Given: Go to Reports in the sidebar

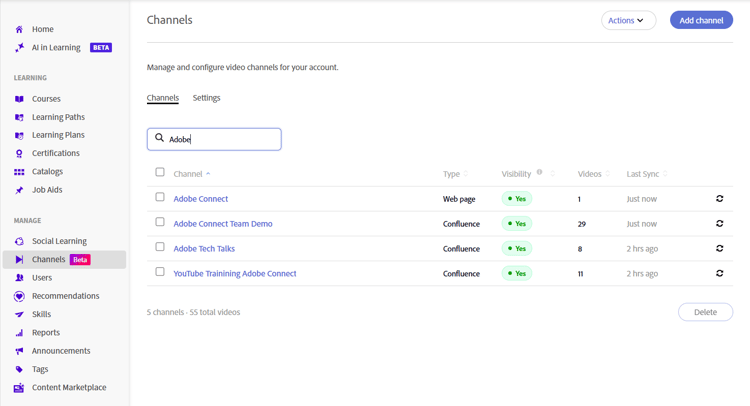Looking at the screenshot, I should click(46, 332).
